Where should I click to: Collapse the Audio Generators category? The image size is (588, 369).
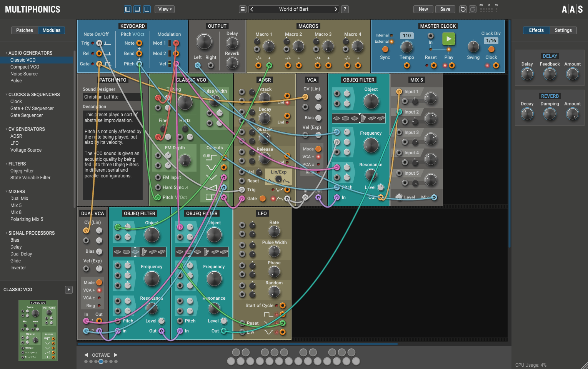7,53
